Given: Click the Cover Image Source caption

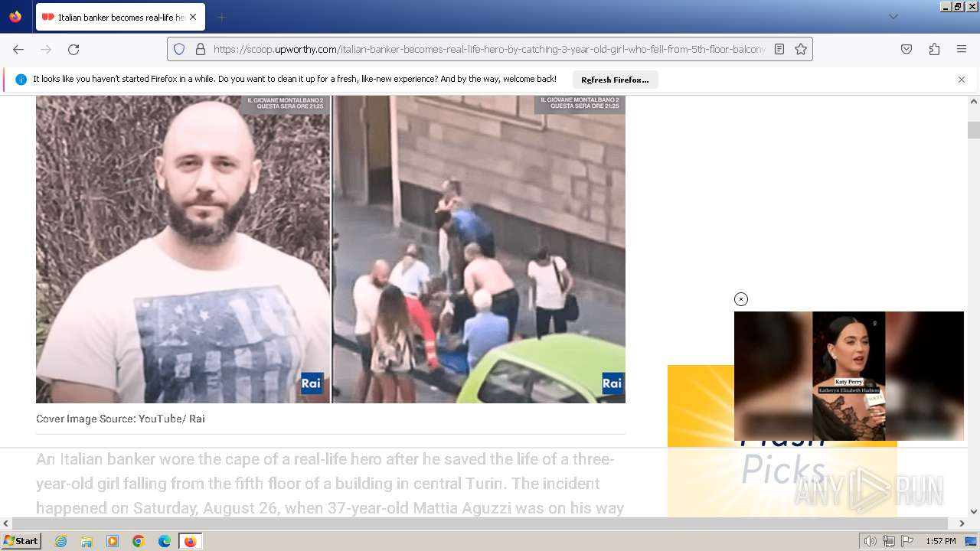Looking at the screenshot, I should pyautogui.click(x=120, y=419).
